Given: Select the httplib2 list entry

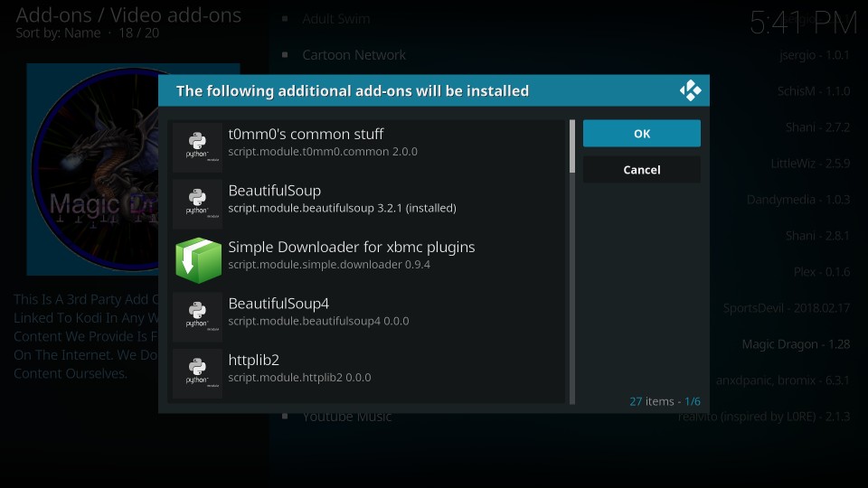Looking at the screenshot, I should (368, 373).
